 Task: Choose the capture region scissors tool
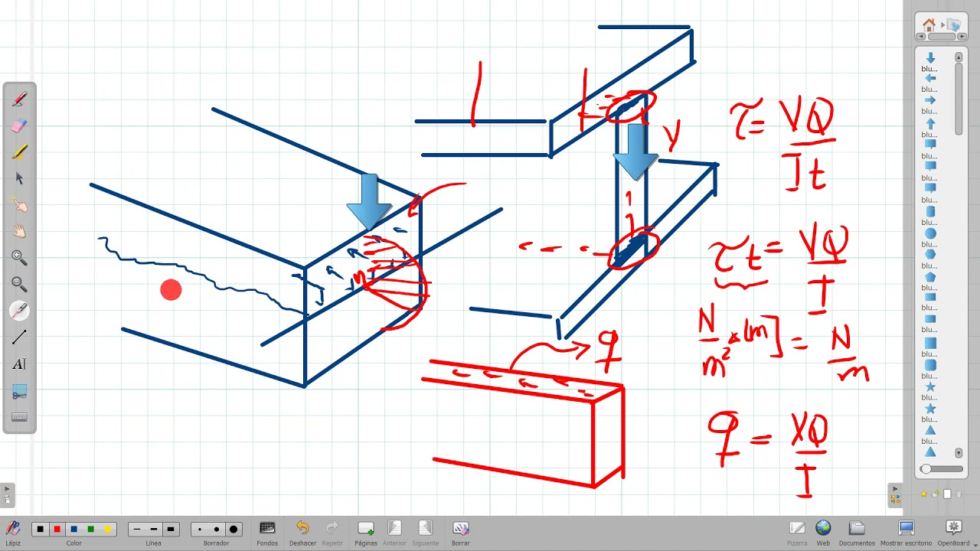point(19,392)
